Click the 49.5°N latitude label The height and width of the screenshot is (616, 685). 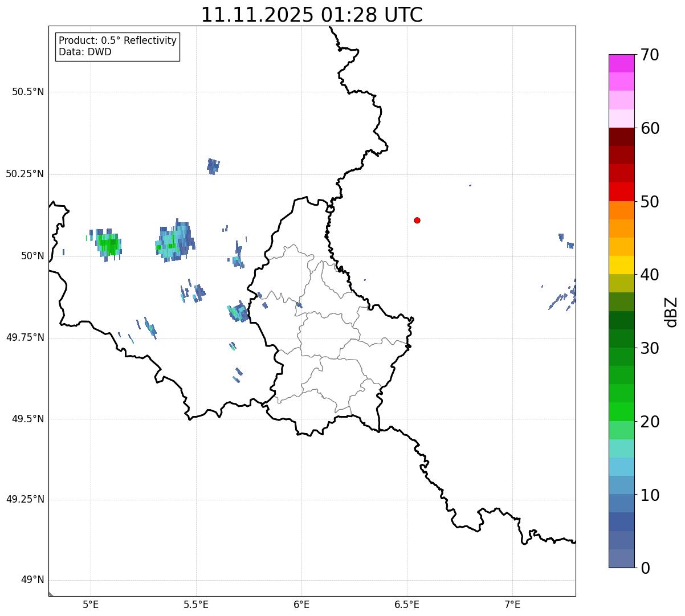27,419
